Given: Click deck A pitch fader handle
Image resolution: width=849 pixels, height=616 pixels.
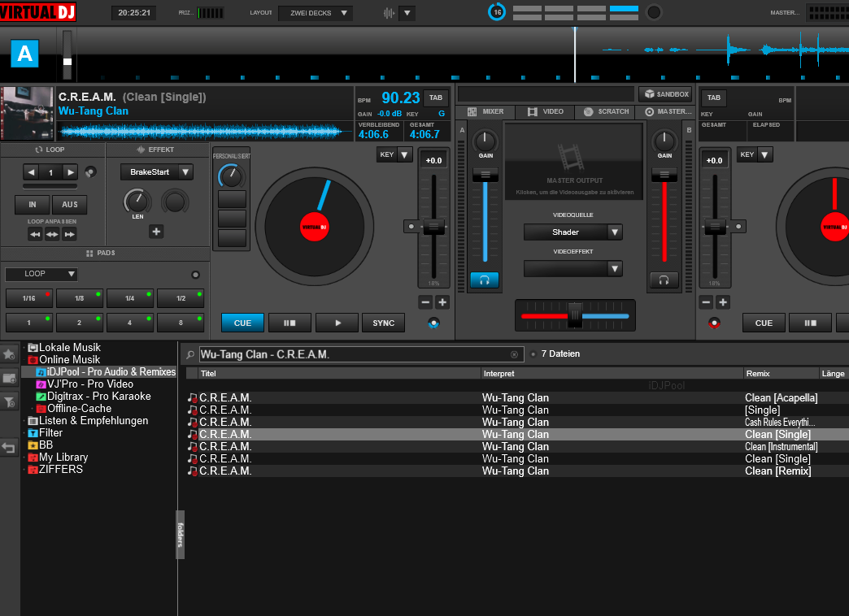Looking at the screenshot, I should pos(433,226).
